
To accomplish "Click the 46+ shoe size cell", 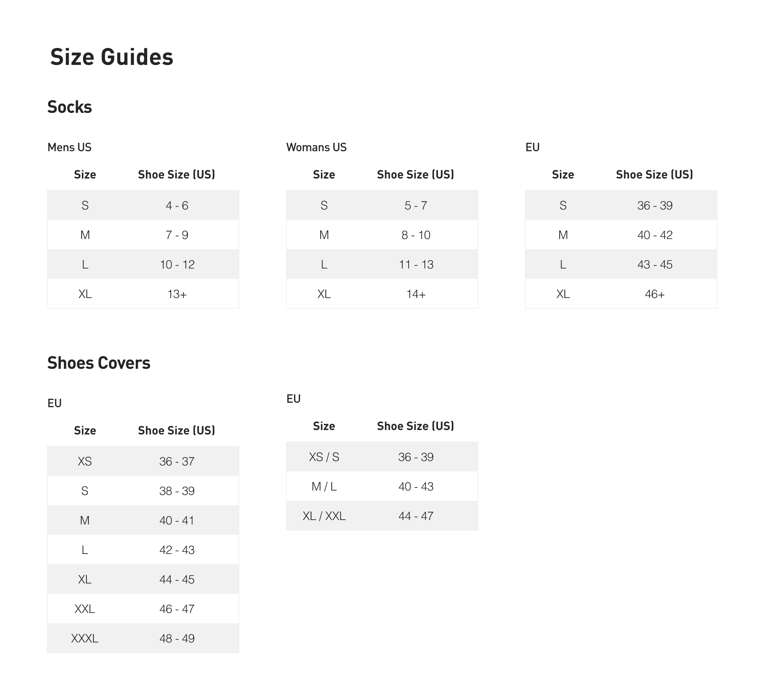I will (x=655, y=294).
